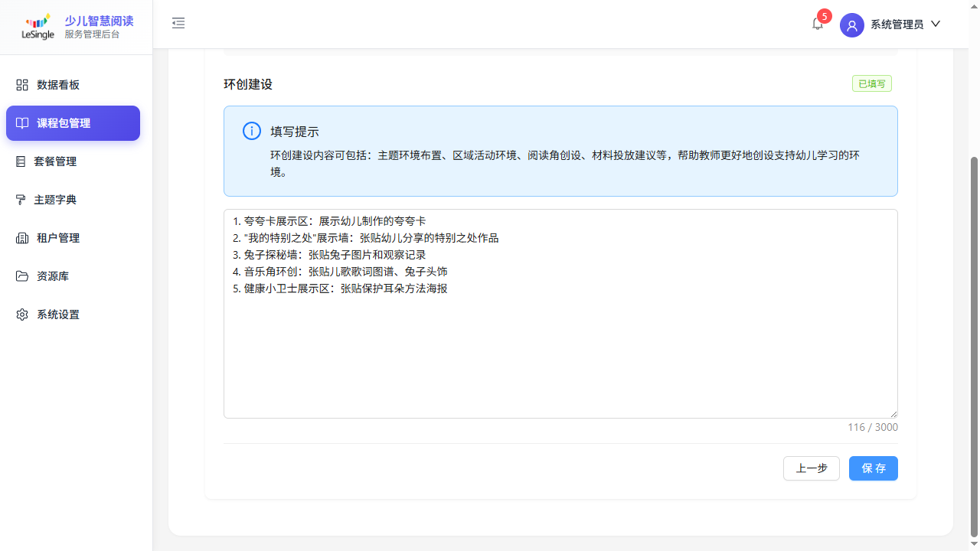Click the 上一步 button
This screenshot has height=551, width=980.
[811, 468]
